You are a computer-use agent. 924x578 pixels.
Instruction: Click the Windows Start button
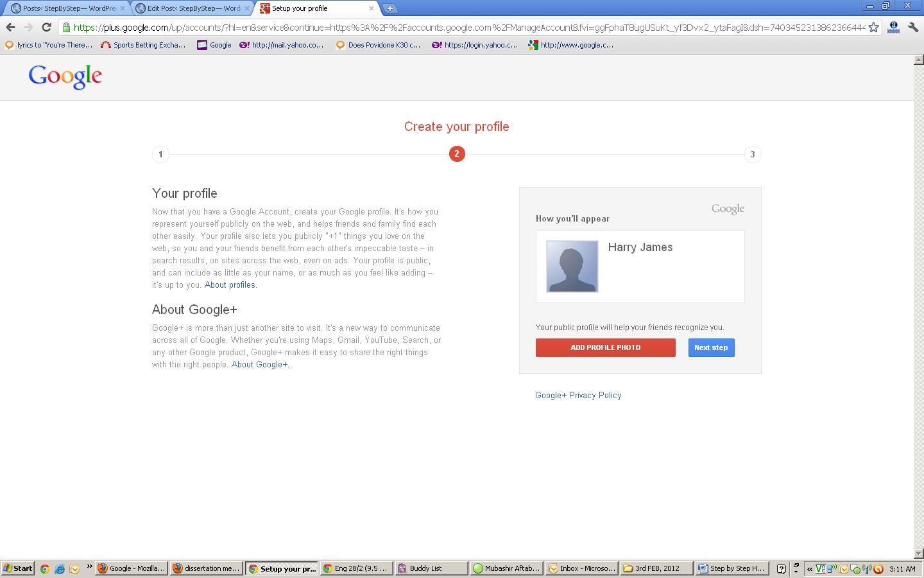point(18,568)
